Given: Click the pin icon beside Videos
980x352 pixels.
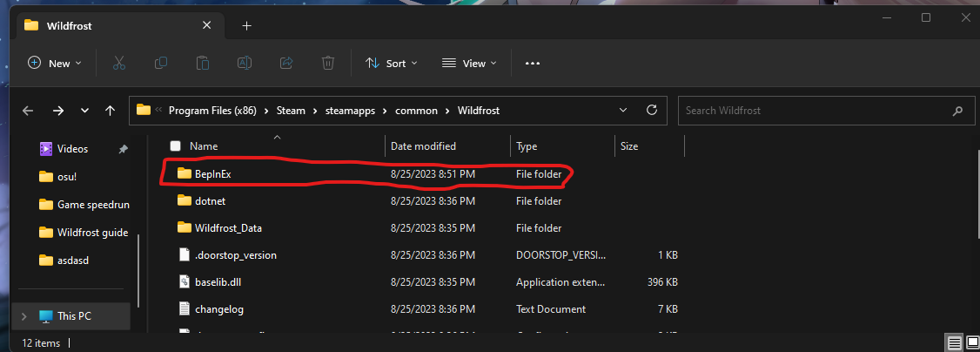Looking at the screenshot, I should (x=123, y=149).
